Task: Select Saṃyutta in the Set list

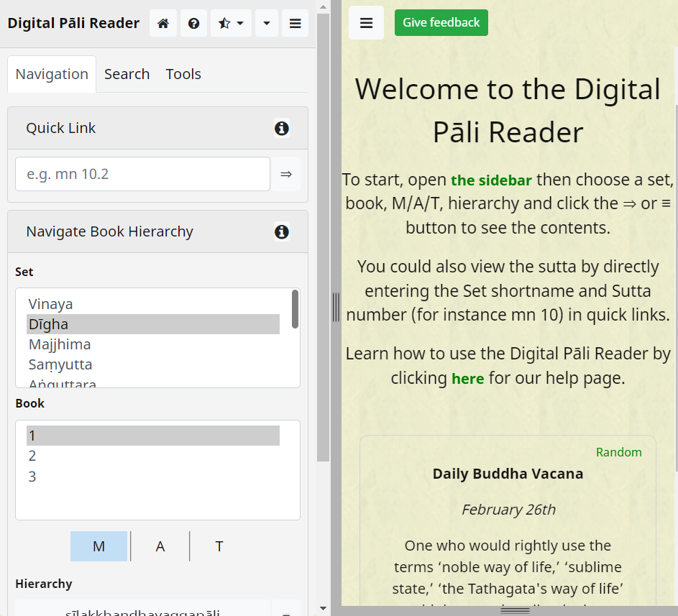Action: tap(153, 364)
